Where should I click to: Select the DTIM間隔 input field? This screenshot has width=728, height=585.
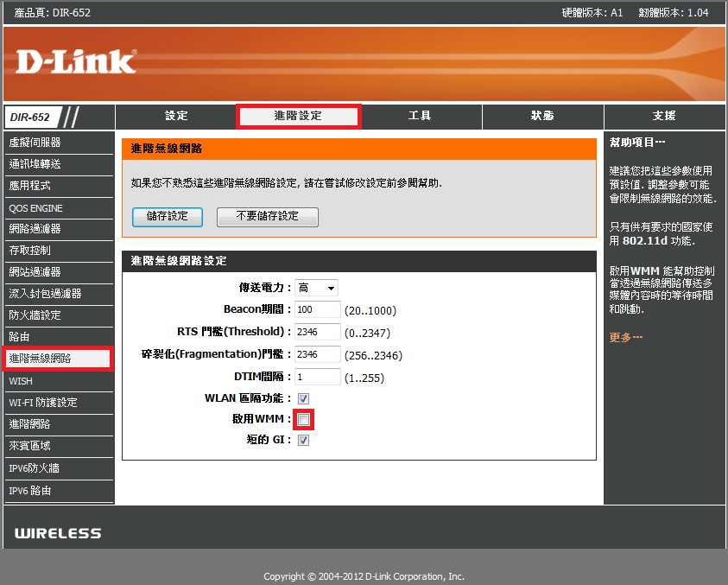318,377
